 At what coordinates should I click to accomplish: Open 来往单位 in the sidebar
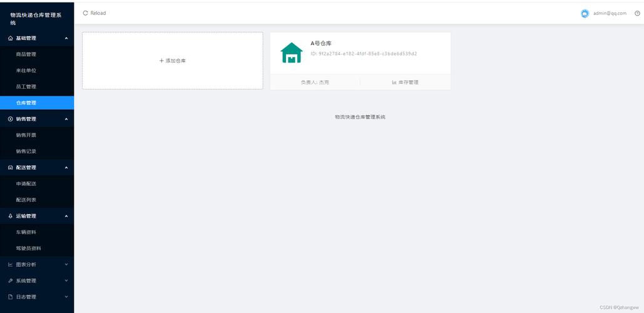tap(37, 70)
